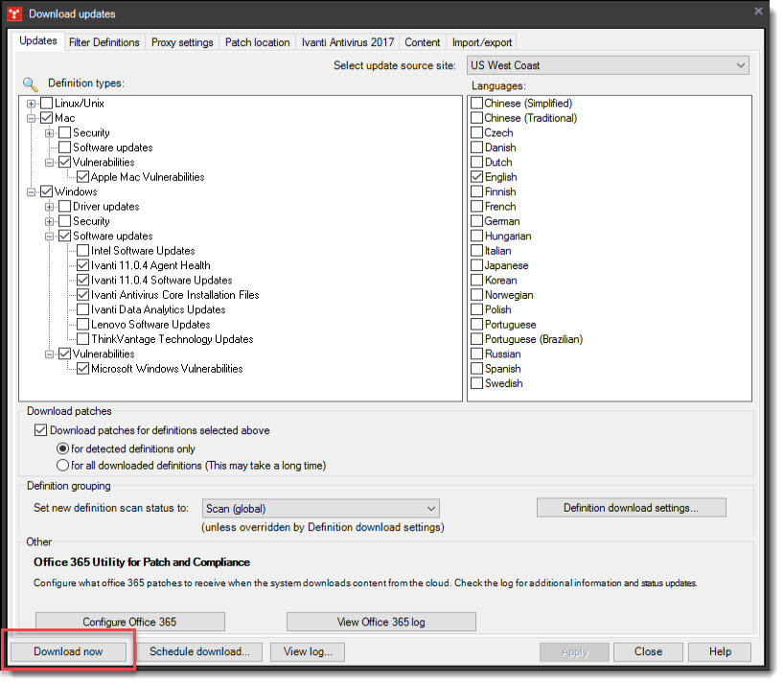
Task: Disable Download patches for definitions selected above
Action: (40, 429)
